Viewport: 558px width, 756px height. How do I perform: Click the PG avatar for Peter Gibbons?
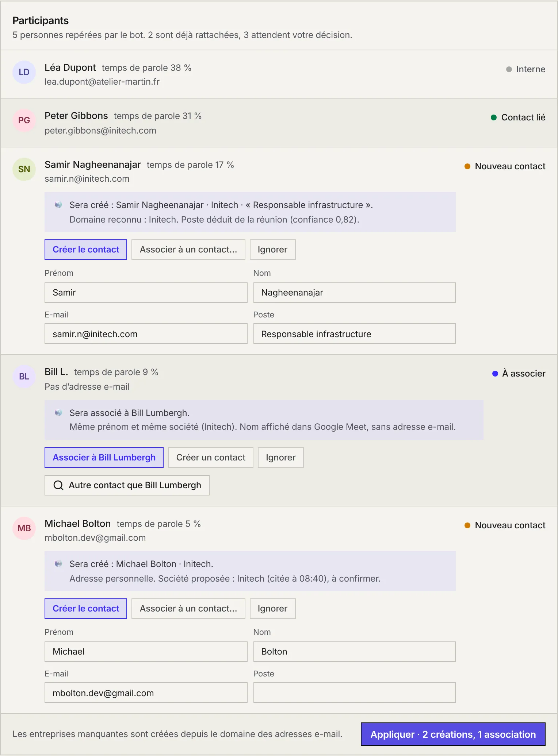click(24, 120)
